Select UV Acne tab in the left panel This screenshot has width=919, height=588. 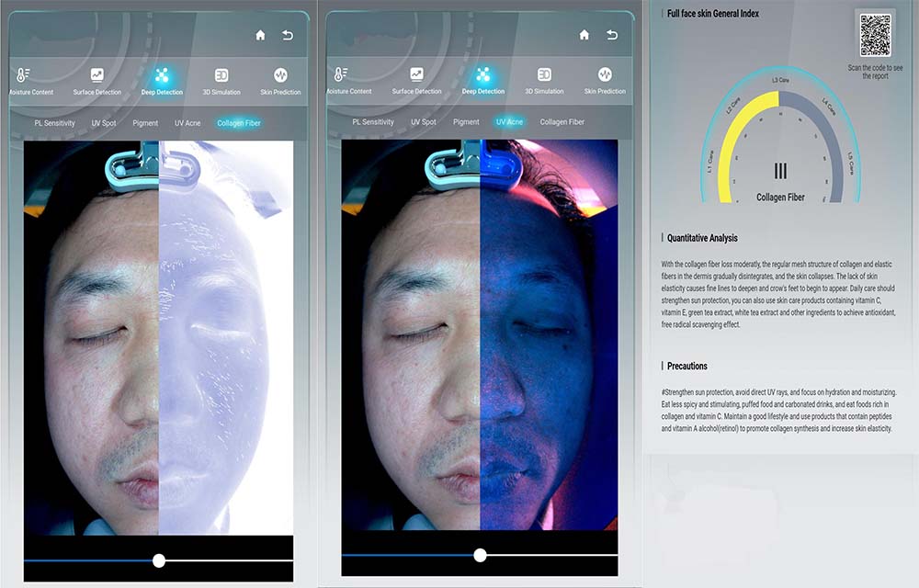[x=187, y=123]
